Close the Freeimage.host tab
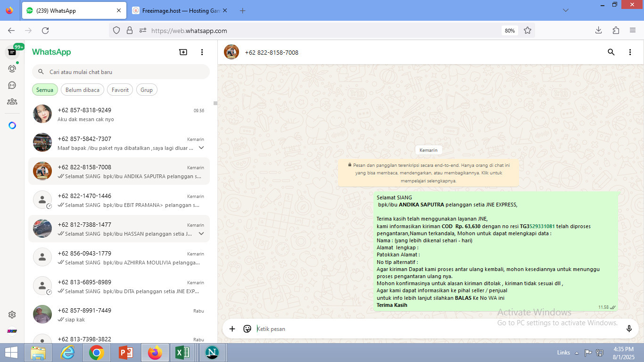644x362 pixels. coord(224,10)
